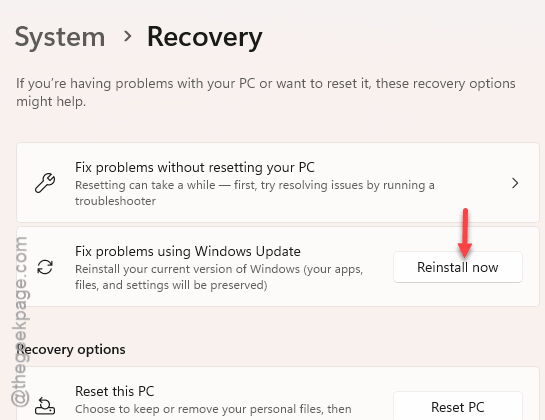
Task: Click the red arrow annotation
Action: 465,233
